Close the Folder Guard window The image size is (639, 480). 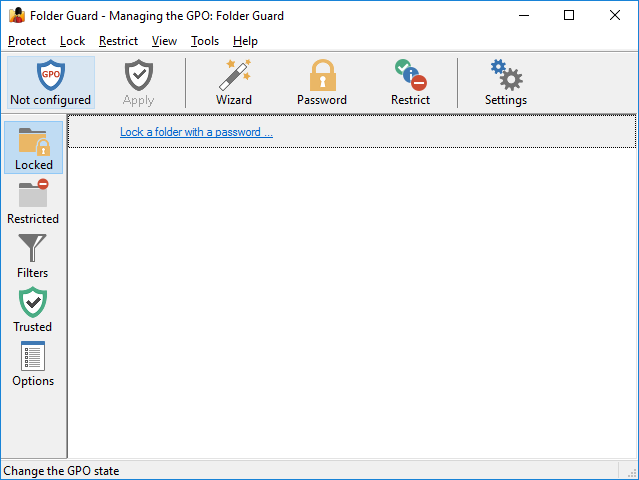click(x=615, y=15)
